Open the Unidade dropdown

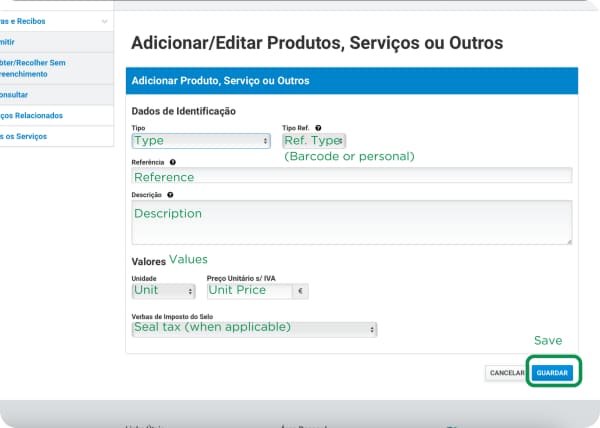164,291
